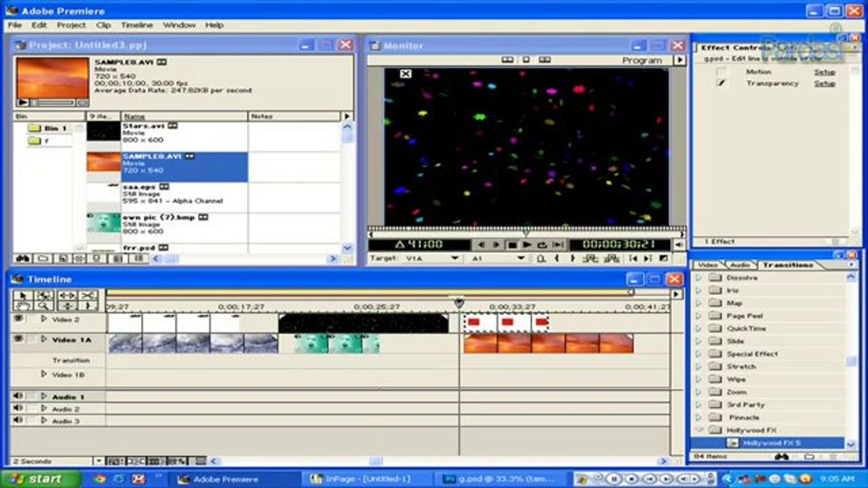Viewport: 868px width, 488px height.
Task: Play the SAMPLE8.AVI preview thumbnail
Action: (22, 102)
